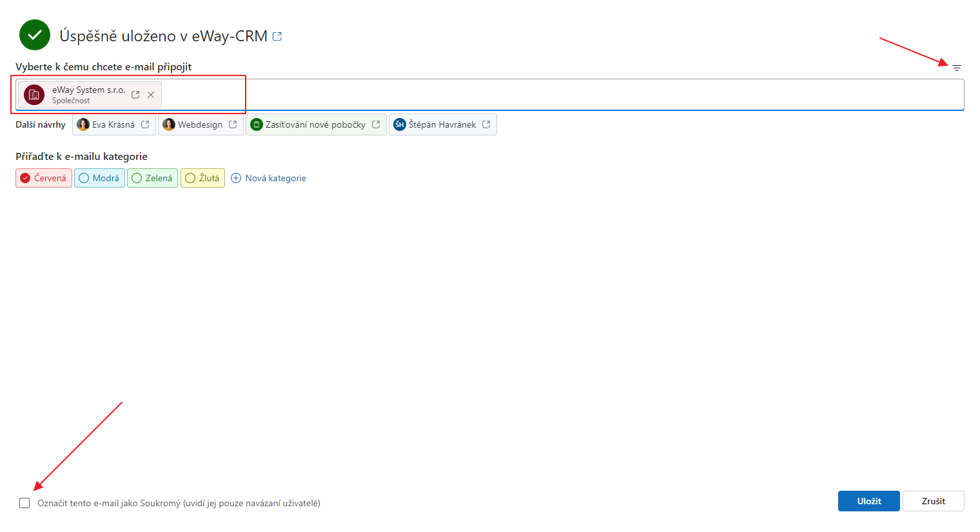980x532 pixels.
Task: Click the 'Společnost' subtitle text
Action: pos(71,101)
